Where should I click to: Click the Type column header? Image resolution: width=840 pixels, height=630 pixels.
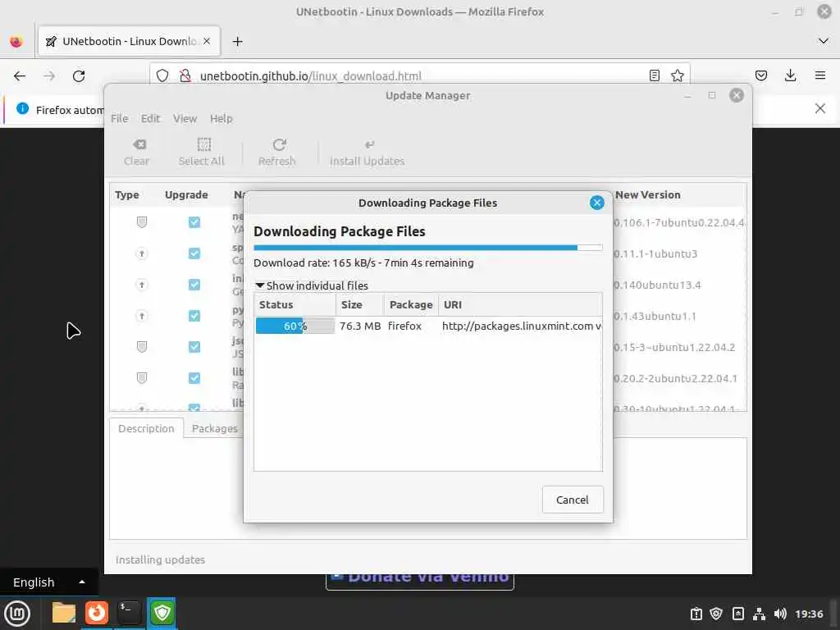pos(127,195)
